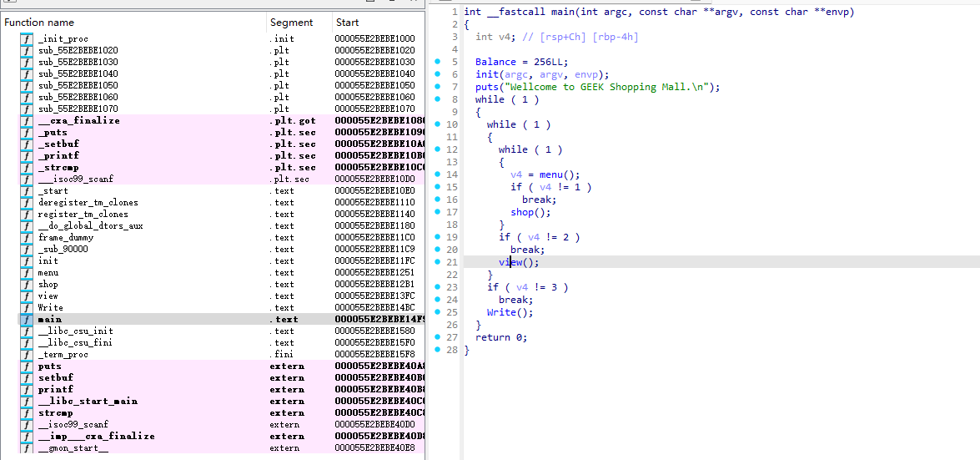Click Write() call in pseudocode line 25
This screenshot has width=980, height=460.
507,312
